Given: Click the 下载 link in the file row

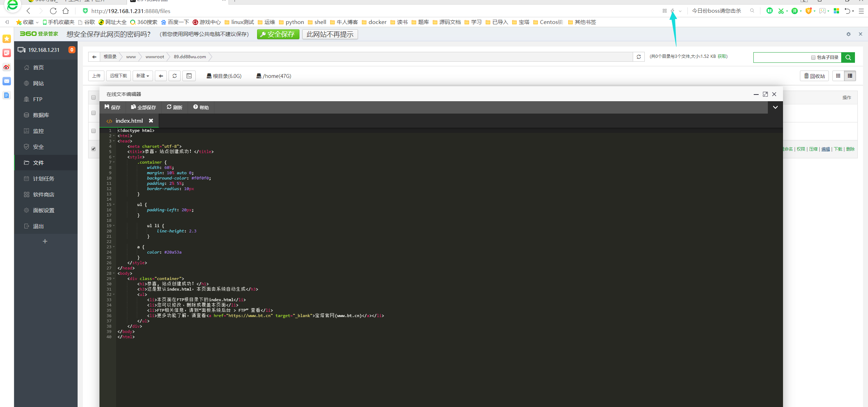Looking at the screenshot, I should click(x=838, y=149).
